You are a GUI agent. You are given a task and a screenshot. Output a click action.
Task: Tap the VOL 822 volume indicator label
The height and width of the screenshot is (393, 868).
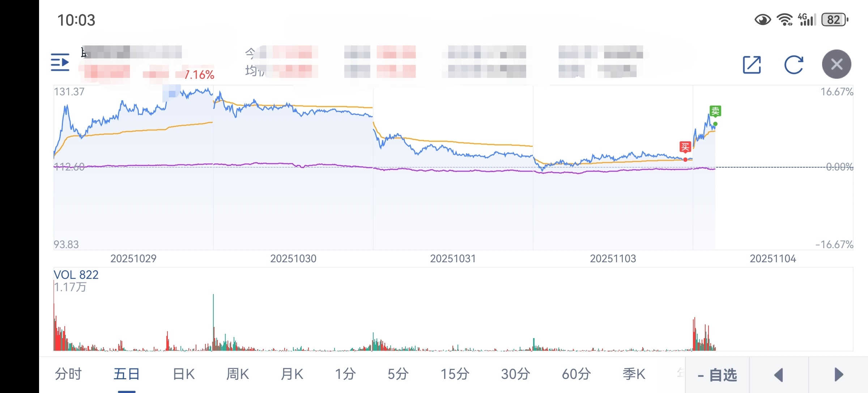click(x=76, y=275)
